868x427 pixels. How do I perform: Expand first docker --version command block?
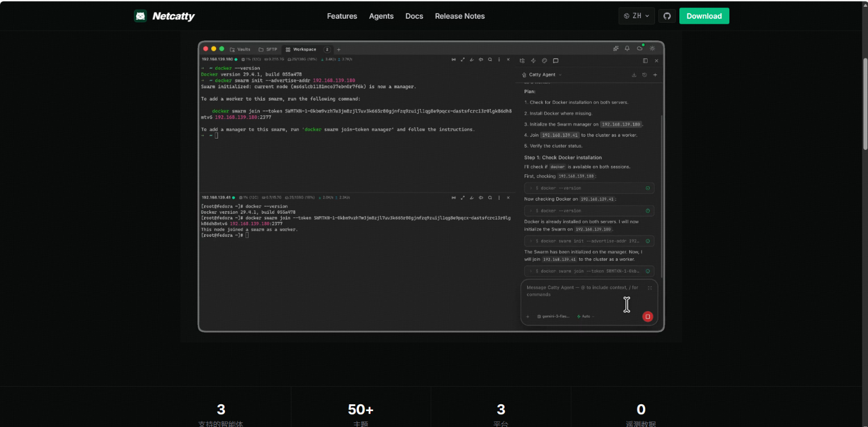point(589,188)
